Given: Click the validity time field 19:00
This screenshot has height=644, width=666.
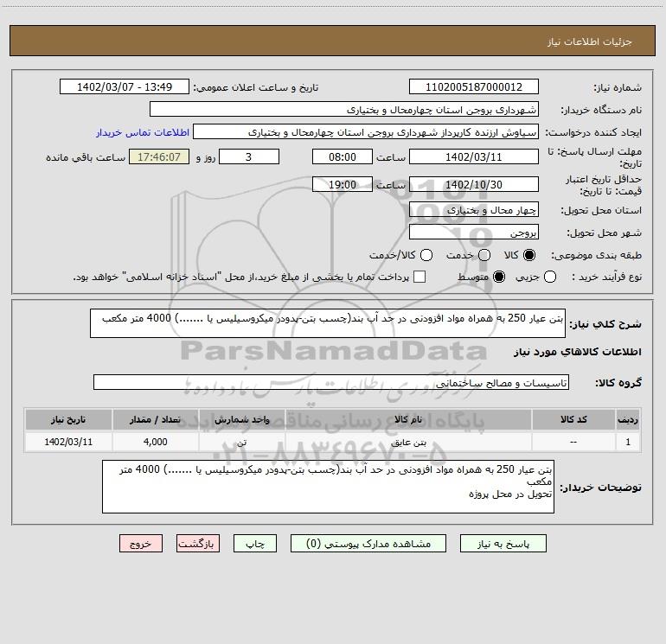Looking at the screenshot, I should [343, 184].
